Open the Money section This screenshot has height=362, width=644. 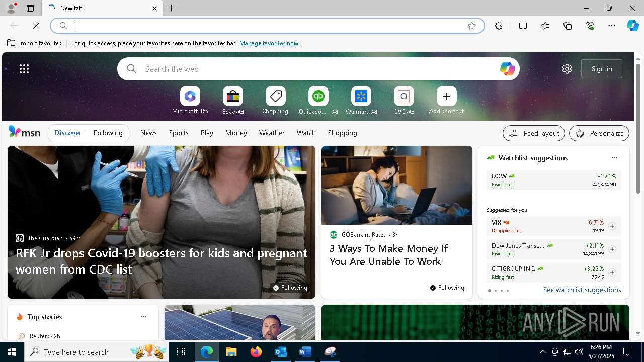coord(236,133)
